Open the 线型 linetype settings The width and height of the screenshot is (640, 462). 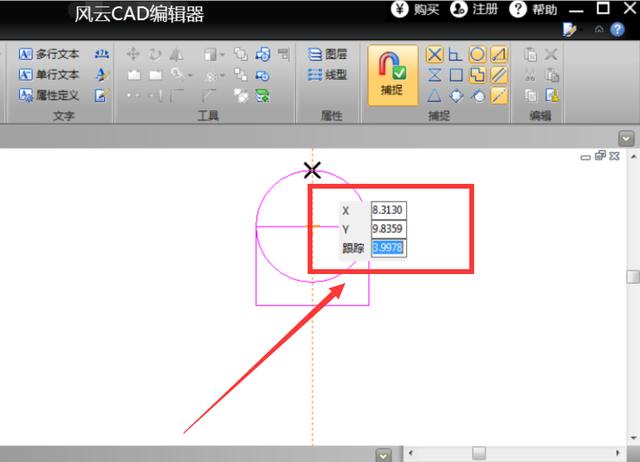coord(328,75)
